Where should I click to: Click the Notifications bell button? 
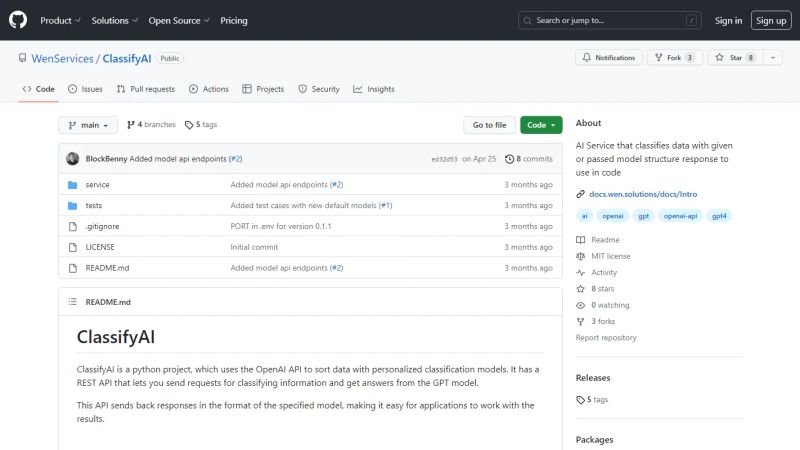(609, 58)
